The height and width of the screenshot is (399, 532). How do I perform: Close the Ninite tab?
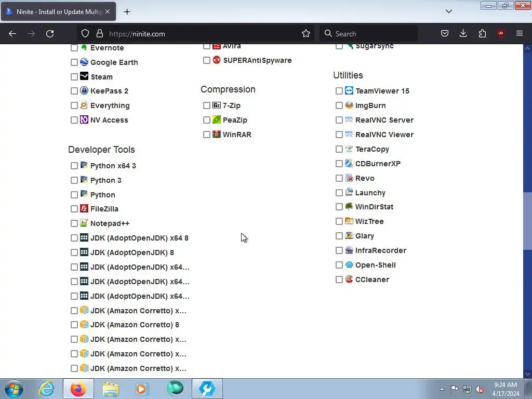coord(108,11)
